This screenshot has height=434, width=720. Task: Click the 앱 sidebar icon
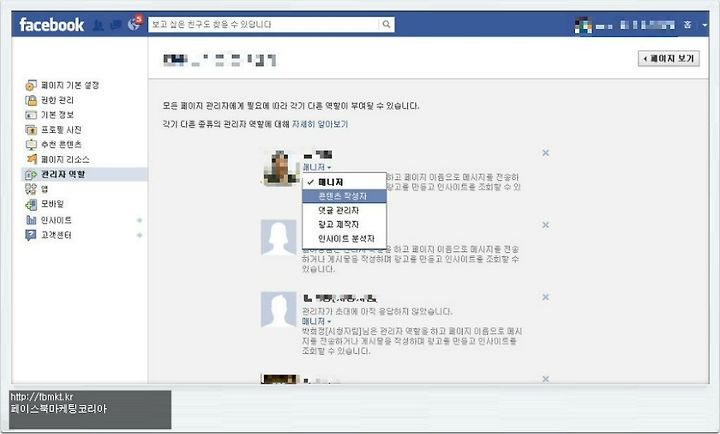31,189
